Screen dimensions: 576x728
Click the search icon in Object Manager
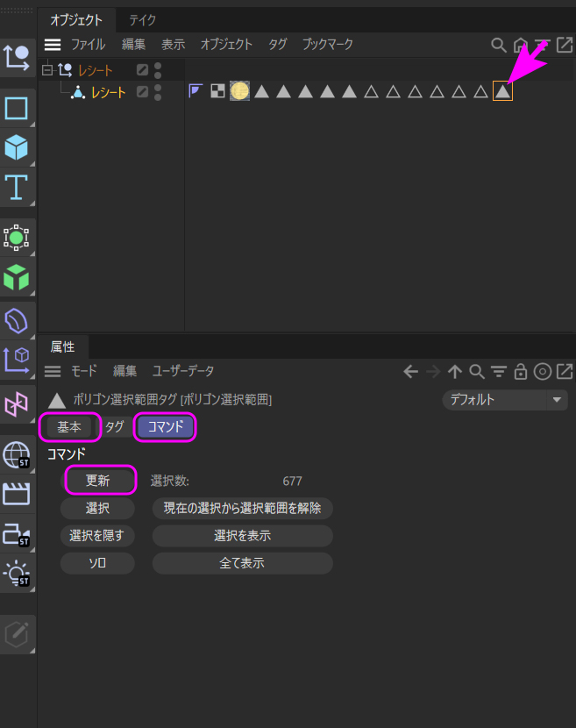498,45
